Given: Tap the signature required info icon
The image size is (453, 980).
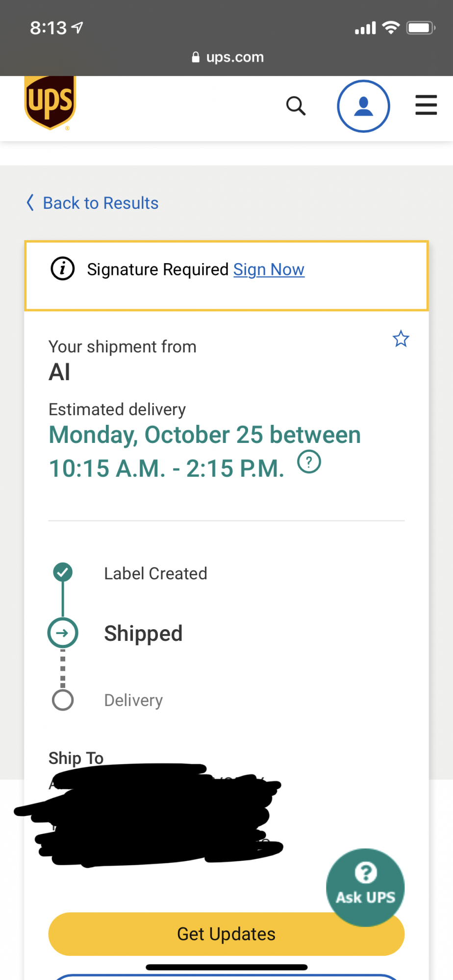Looking at the screenshot, I should pos(63,269).
